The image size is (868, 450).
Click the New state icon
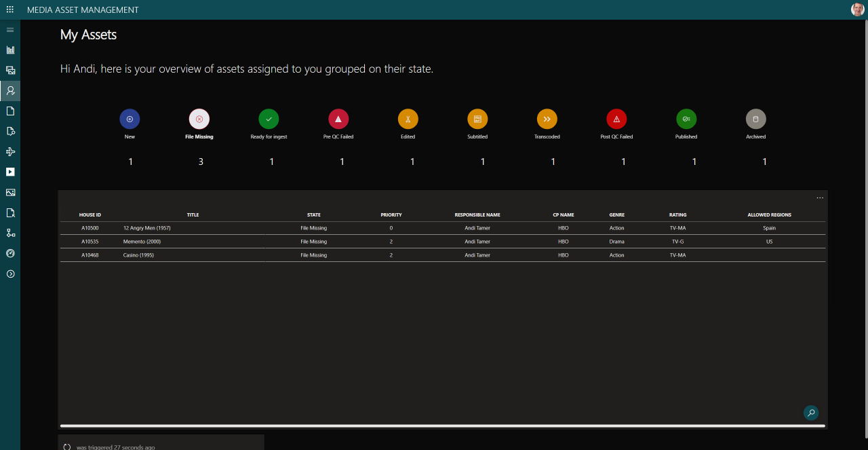click(130, 119)
